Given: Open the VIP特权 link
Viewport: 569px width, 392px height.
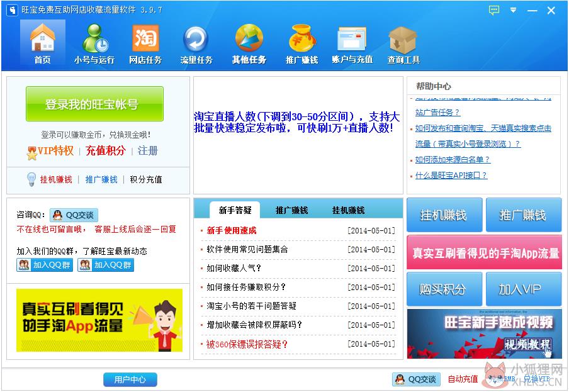Looking at the screenshot, I should [x=55, y=150].
